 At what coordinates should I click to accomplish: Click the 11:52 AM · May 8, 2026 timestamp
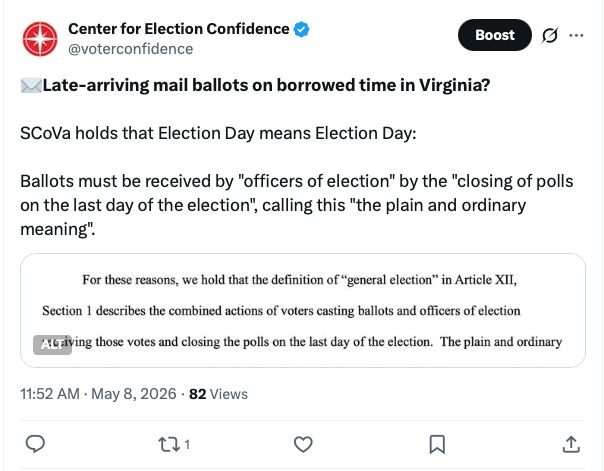click(98, 394)
